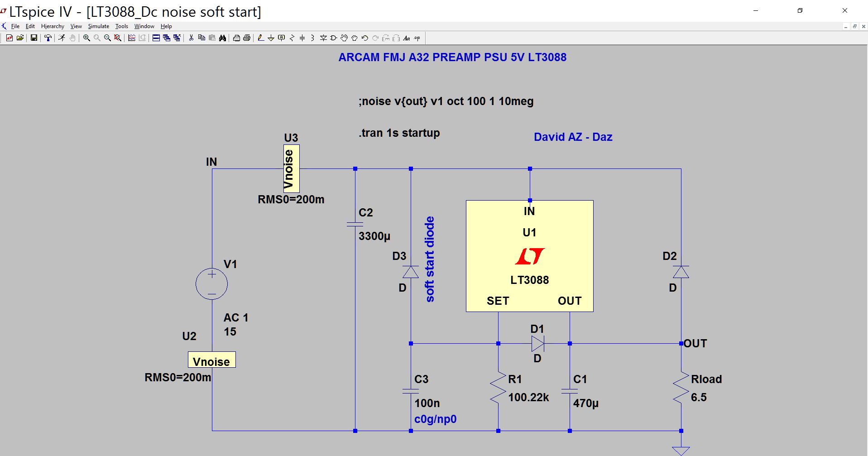Open the component library gate icon
The height and width of the screenshot is (456, 868).
[334, 38]
